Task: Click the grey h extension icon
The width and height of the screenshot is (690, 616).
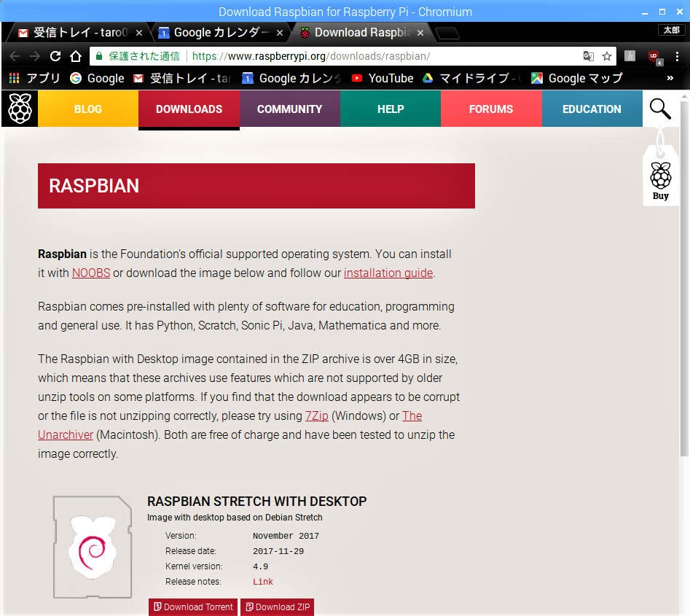Action: (630, 56)
